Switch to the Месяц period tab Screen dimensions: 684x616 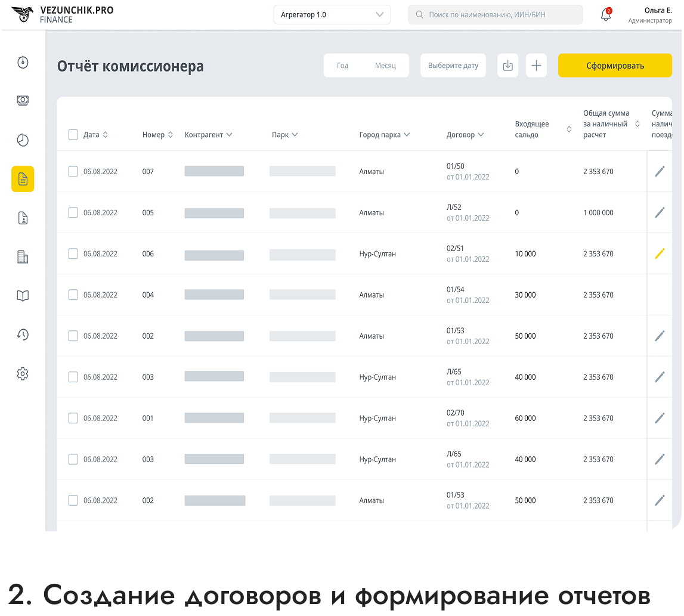(385, 66)
